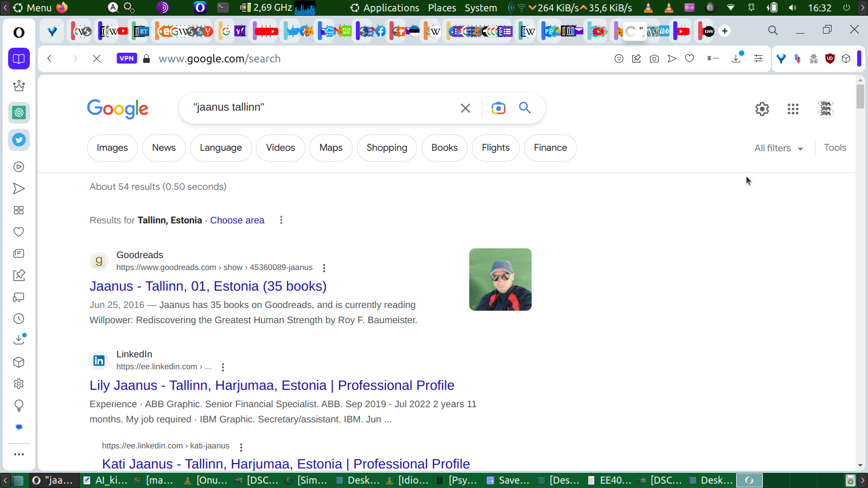This screenshot has width=868, height=488.
Task: Open sidebar three-dot setup menu
Action: 19,454
